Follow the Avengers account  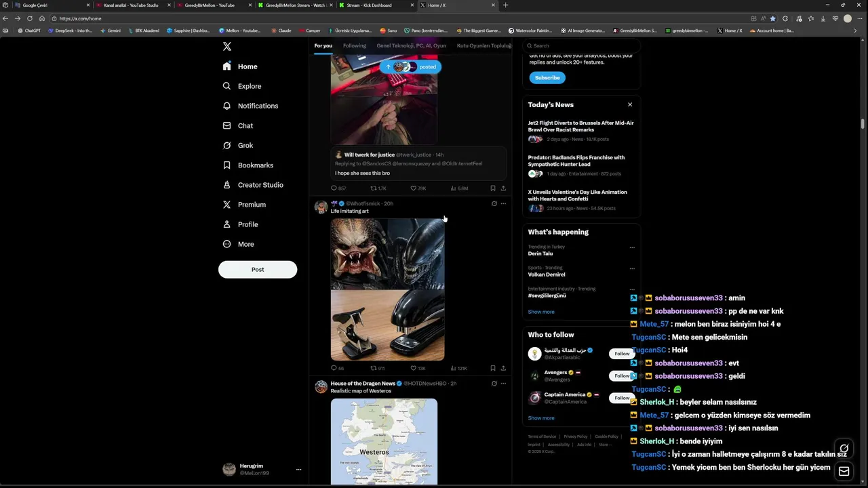(622, 375)
